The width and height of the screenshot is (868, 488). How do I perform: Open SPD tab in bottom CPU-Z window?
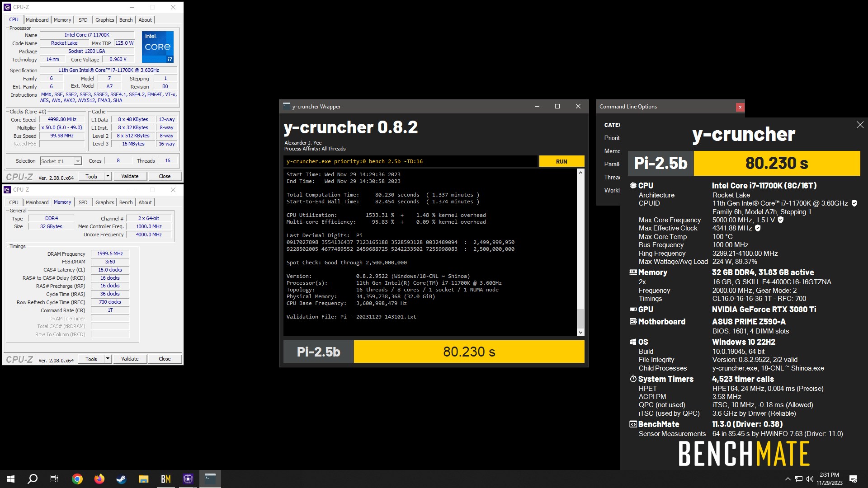click(83, 202)
